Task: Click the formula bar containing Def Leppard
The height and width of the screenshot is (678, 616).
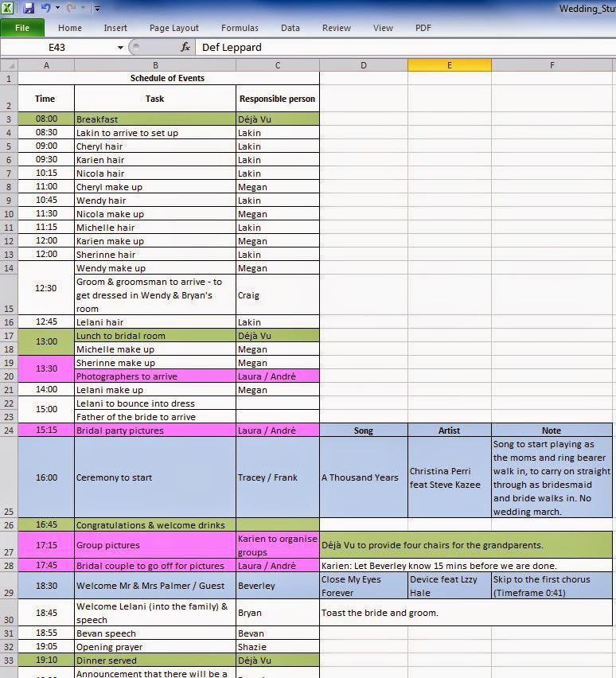Action: pyautogui.click(x=406, y=47)
